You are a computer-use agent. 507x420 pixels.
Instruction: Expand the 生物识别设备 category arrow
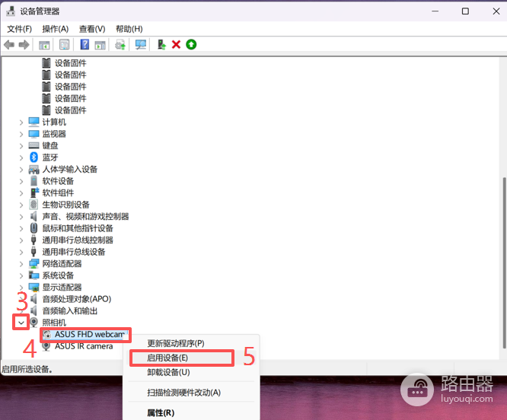[21, 205]
